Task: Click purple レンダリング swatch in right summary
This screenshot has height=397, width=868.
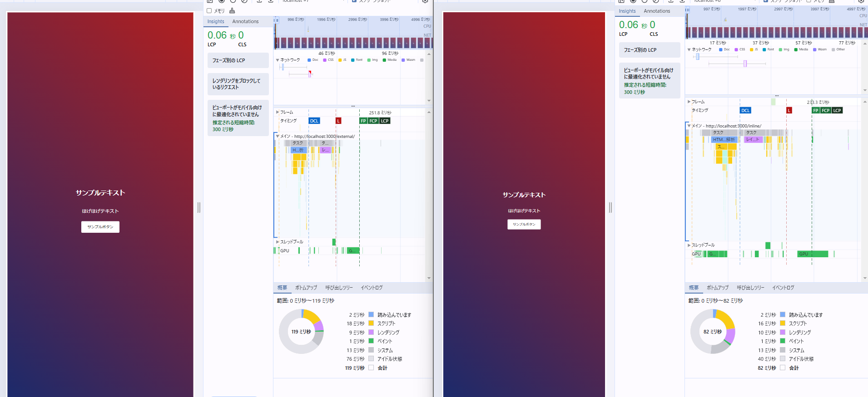Action: [x=783, y=332]
